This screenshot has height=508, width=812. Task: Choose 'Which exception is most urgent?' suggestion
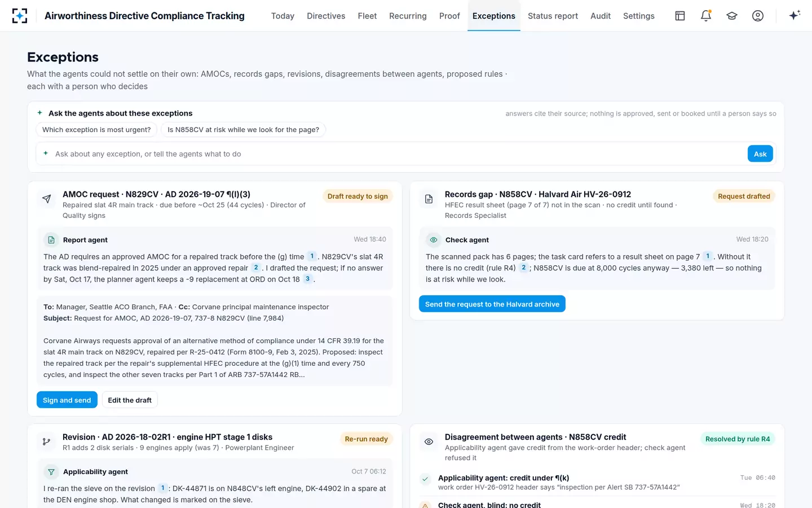click(x=96, y=130)
